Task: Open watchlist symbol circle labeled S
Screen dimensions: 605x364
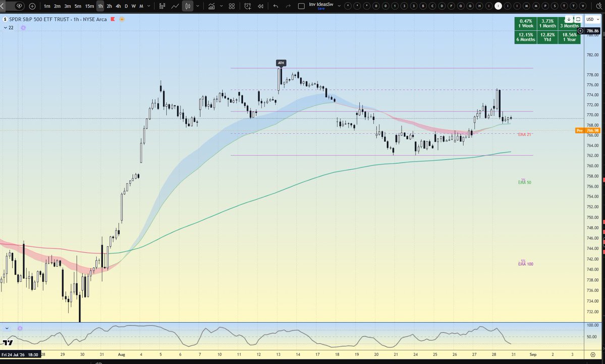Action: [555, 6]
